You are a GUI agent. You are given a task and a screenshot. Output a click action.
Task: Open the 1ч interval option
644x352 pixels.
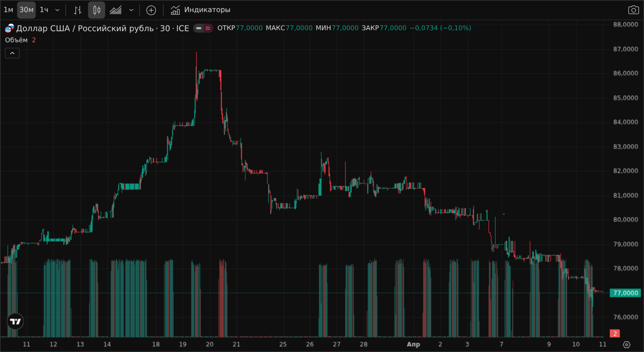click(44, 10)
